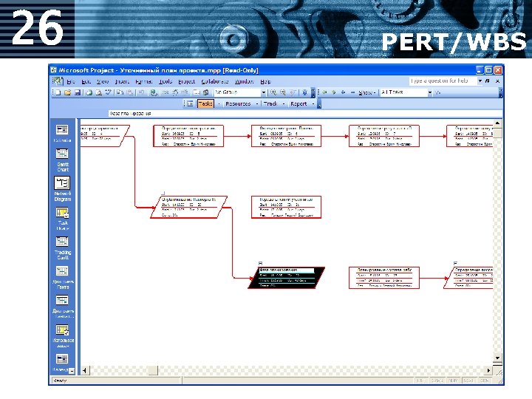Click the Print Preview icon
This screenshot has height=399, width=532.
99,92
